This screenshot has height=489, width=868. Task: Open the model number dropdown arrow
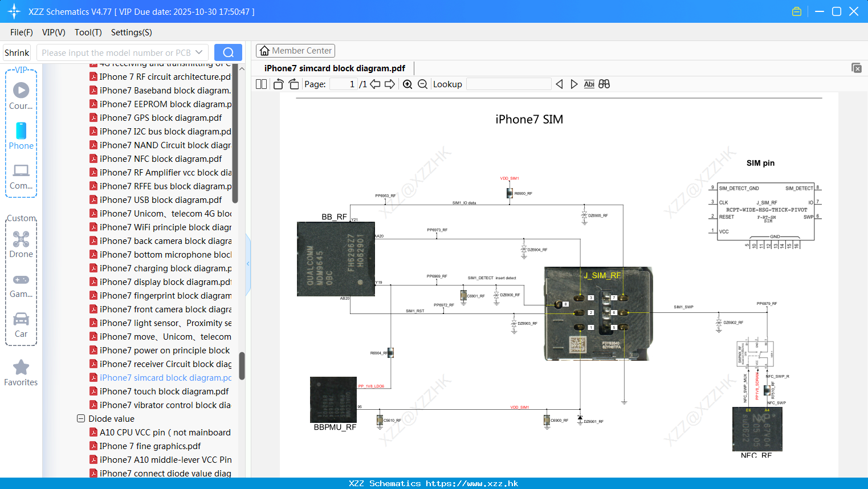tap(199, 52)
